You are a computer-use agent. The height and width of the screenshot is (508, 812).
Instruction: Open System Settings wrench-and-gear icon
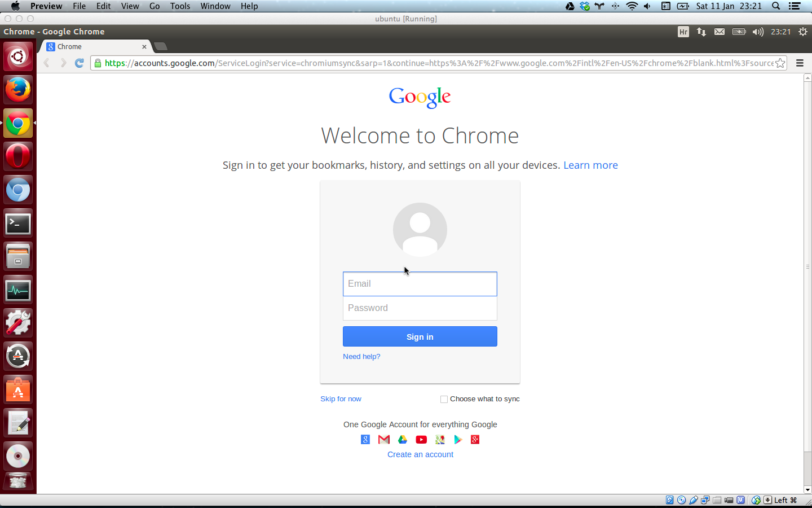[x=18, y=323]
